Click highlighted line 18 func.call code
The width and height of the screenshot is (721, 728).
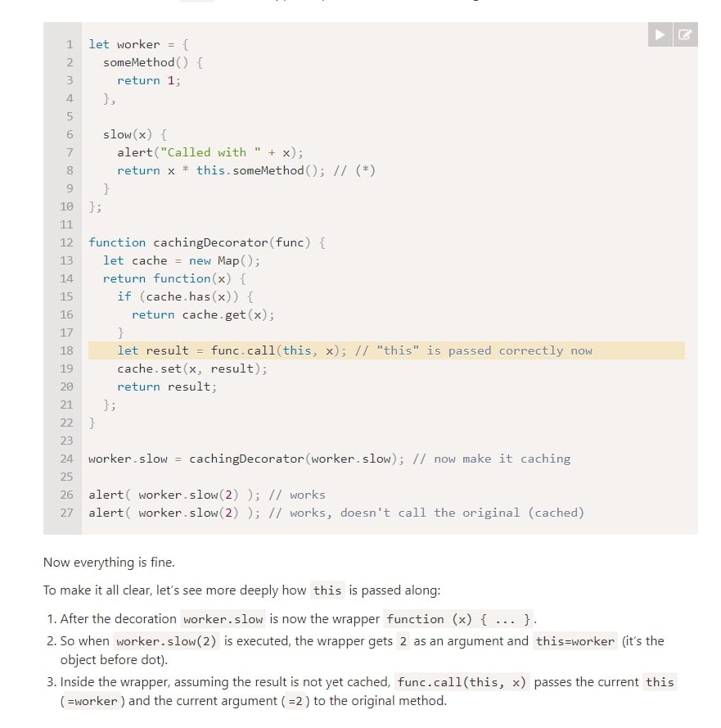pos(386,350)
